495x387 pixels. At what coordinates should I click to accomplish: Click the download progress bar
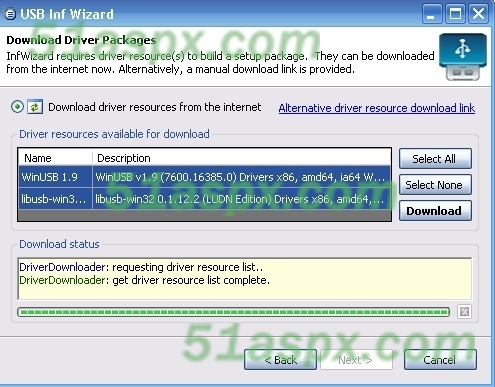click(x=233, y=312)
